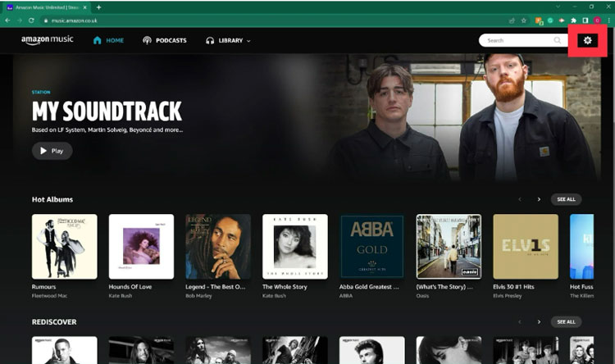Play the My Soundtrack station
615x364 pixels.
tap(52, 151)
